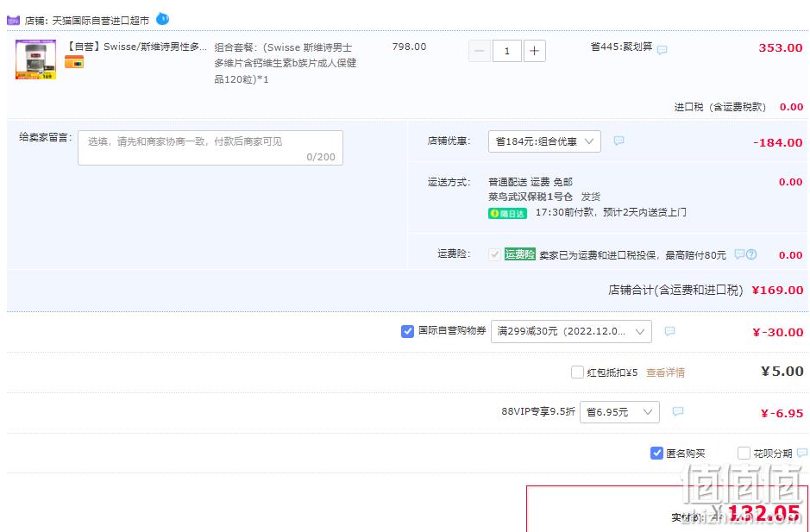Image resolution: width=810 pixels, height=532 pixels.
Task: Click the -184.00 discount amount
Action: [x=778, y=142]
